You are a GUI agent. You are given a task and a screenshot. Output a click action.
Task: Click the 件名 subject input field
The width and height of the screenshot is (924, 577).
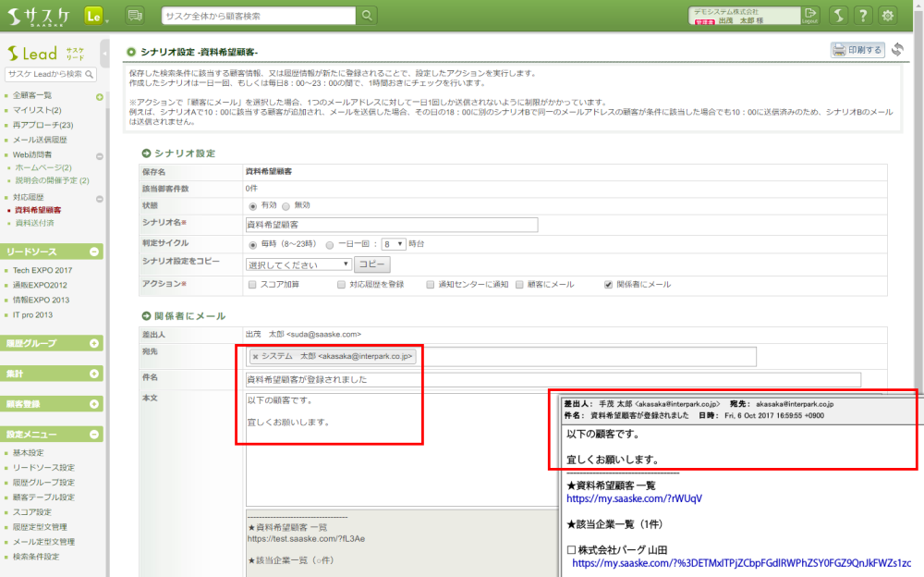[x=553, y=379]
